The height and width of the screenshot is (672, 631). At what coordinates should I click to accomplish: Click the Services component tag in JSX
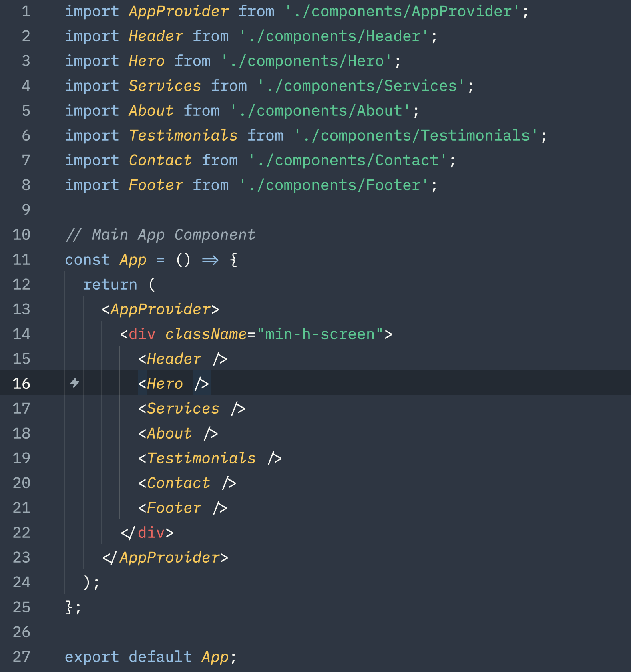[192, 408]
